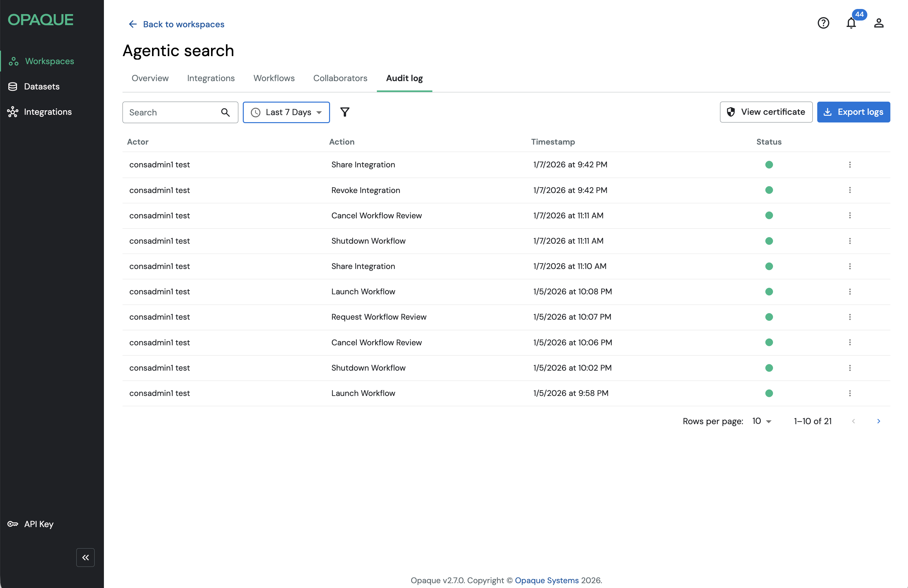Open kebab menu for Request Workflow Review row

click(850, 317)
